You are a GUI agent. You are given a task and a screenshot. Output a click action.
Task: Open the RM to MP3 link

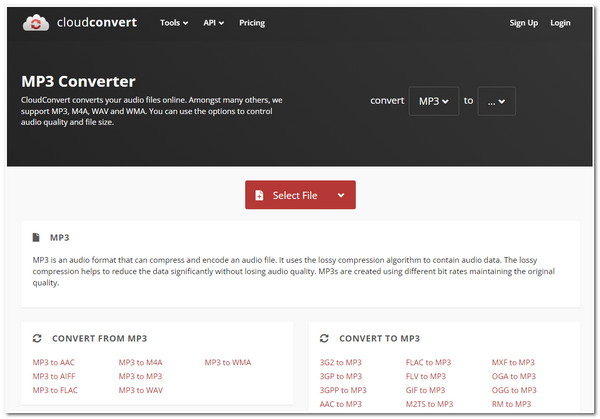tap(512, 404)
